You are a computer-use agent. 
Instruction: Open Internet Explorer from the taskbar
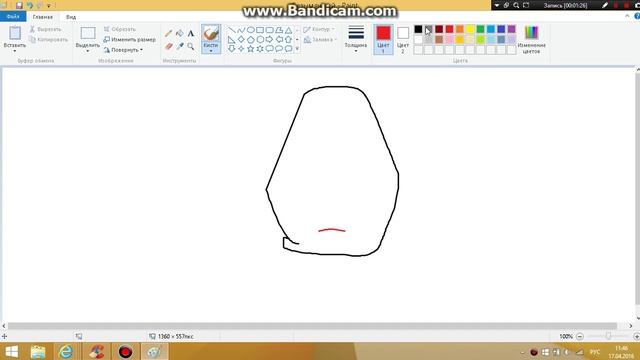click(66, 351)
